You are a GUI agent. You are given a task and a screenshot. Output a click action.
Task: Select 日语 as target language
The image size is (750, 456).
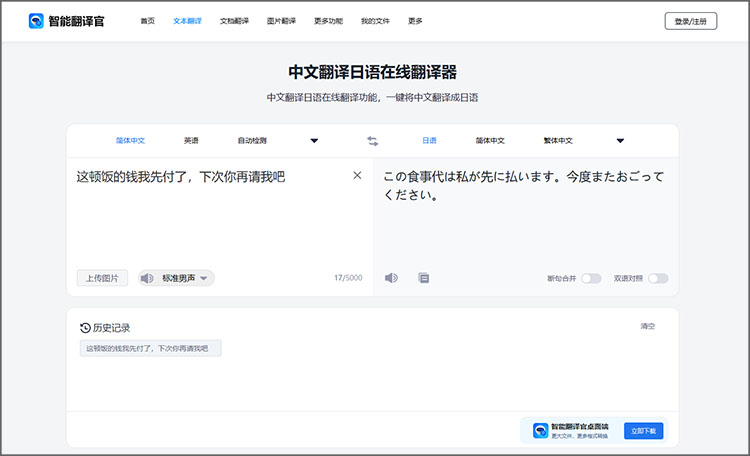(x=430, y=141)
